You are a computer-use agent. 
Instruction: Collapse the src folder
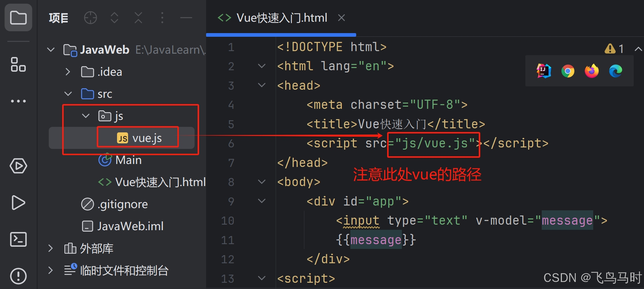tap(68, 94)
